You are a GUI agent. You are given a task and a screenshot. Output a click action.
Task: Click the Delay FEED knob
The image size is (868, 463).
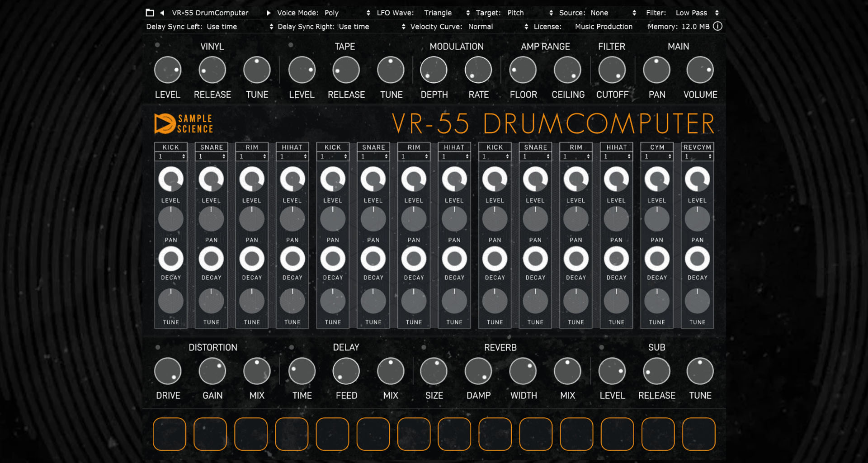click(x=346, y=371)
